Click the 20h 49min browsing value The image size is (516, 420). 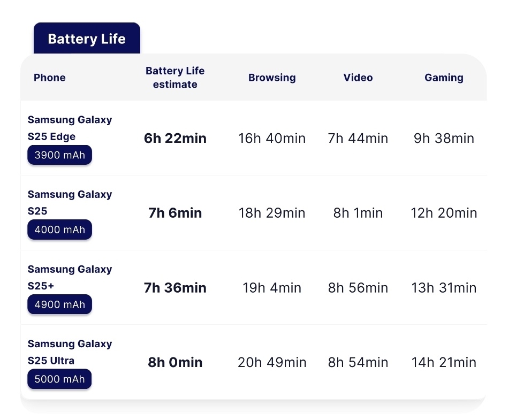[272, 362]
